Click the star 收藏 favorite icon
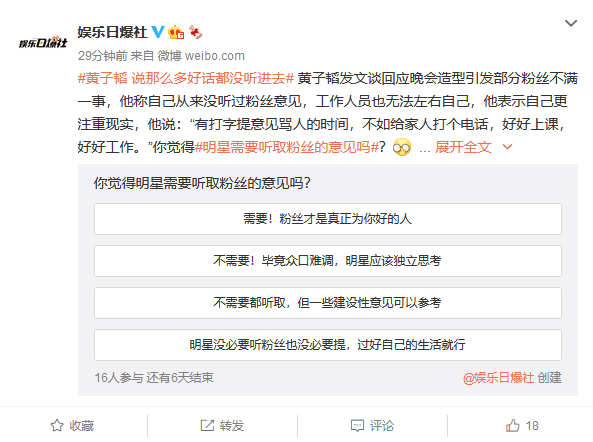The height and width of the screenshot is (442, 593). 57,426
